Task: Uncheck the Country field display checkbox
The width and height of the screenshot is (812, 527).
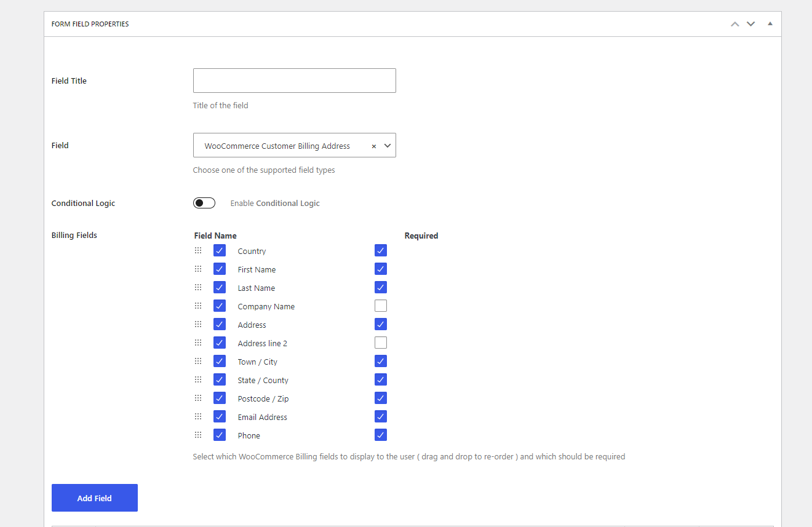Action: 220,250
